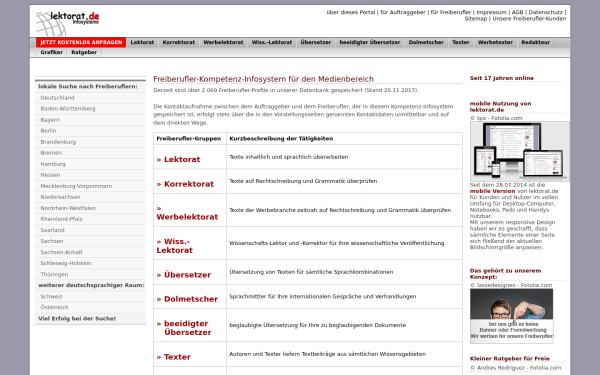This screenshot has width=600, height=375.
Task: Select Sachsen in local search
Action: tap(90, 241)
